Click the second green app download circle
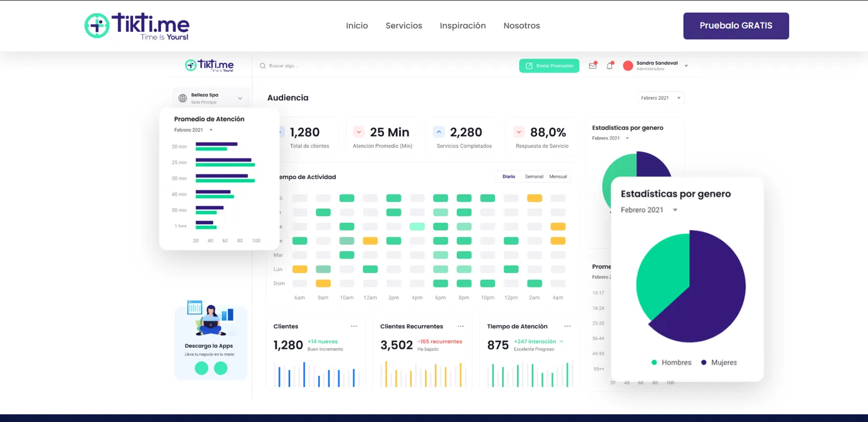This screenshot has width=868, height=422. 221,368
